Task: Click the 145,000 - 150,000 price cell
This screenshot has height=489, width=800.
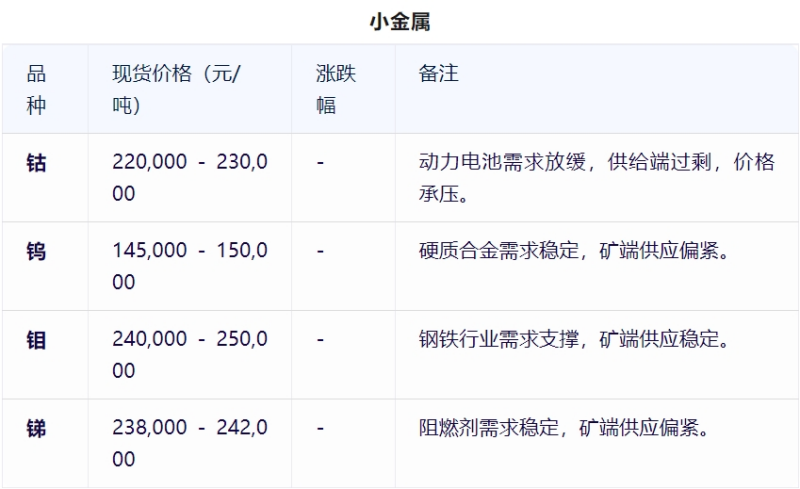Action: click(190, 266)
